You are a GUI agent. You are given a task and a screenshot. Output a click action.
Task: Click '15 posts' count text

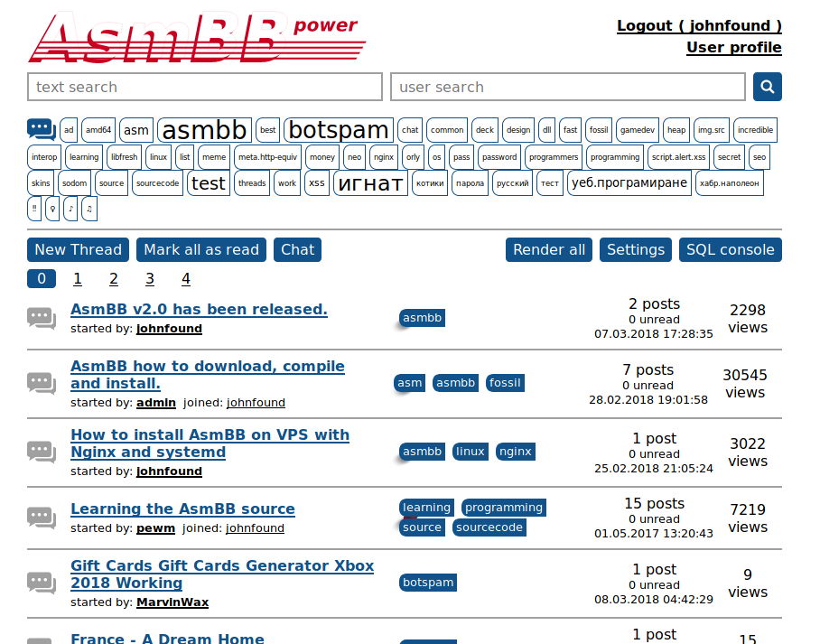[654, 503]
